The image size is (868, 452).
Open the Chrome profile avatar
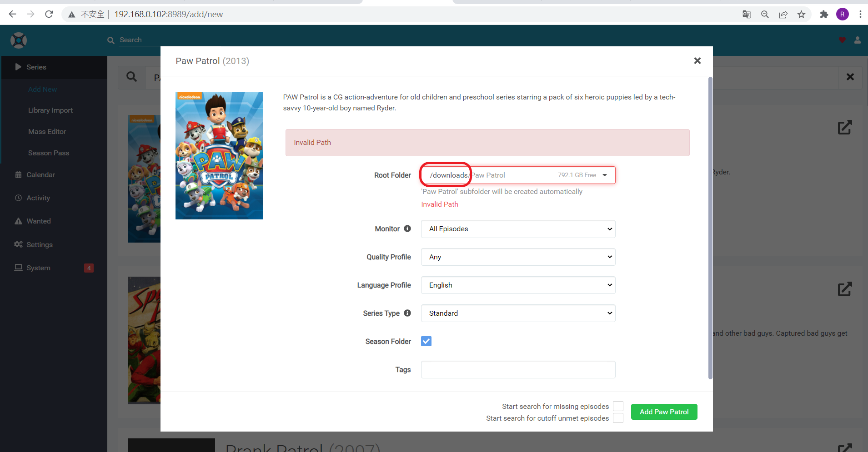point(842,15)
